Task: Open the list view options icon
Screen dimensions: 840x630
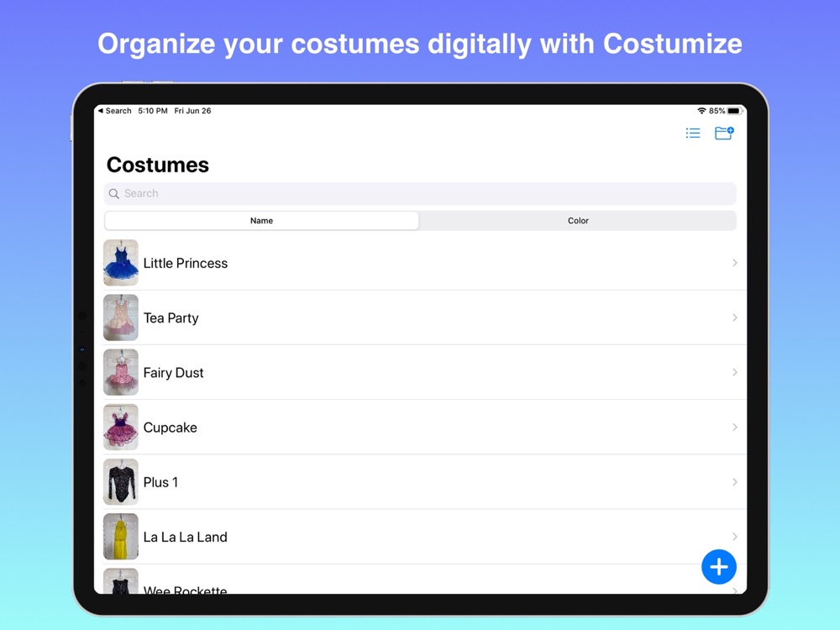Action: (693, 133)
